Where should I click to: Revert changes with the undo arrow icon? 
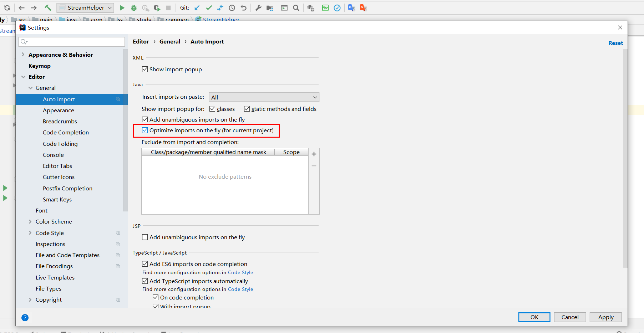[x=244, y=8]
